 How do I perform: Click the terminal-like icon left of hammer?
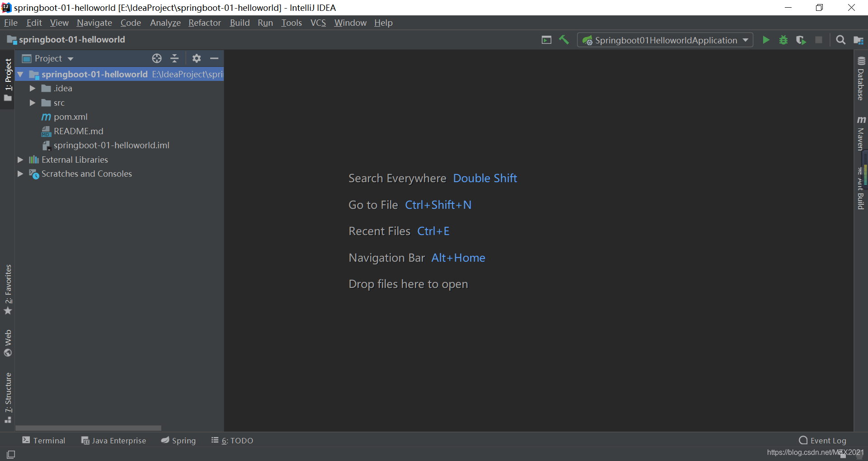547,40
